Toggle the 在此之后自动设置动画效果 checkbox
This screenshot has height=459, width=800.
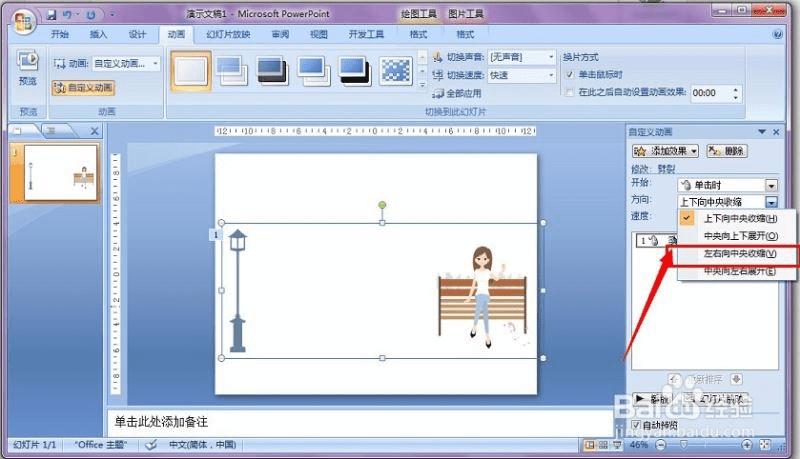point(570,92)
